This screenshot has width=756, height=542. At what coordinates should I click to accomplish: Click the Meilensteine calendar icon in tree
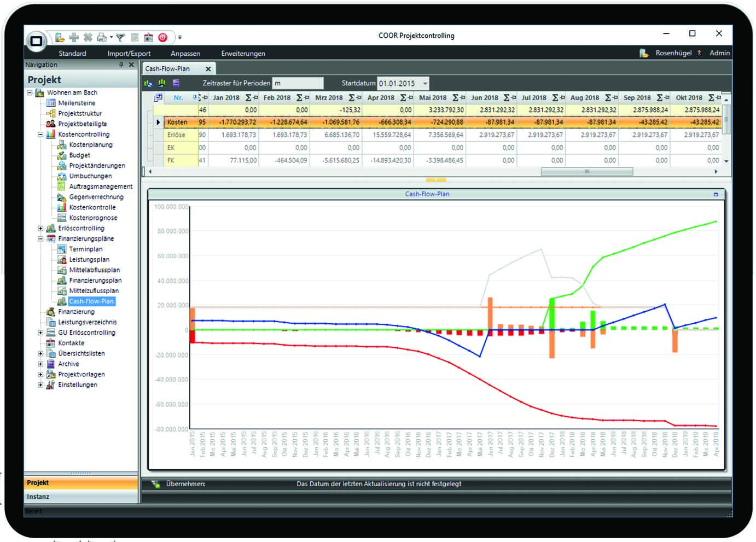pyautogui.click(x=51, y=103)
